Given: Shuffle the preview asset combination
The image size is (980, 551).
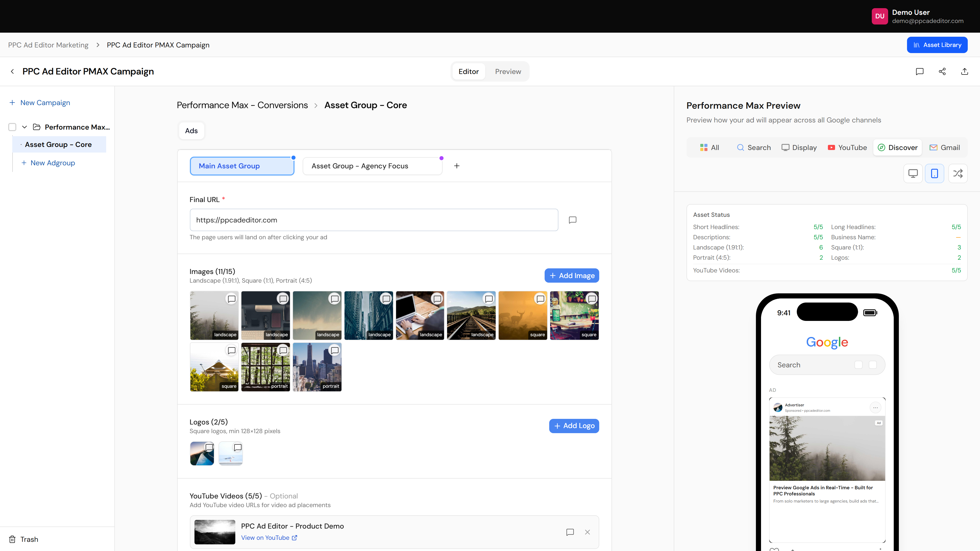Looking at the screenshot, I should point(958,173).
